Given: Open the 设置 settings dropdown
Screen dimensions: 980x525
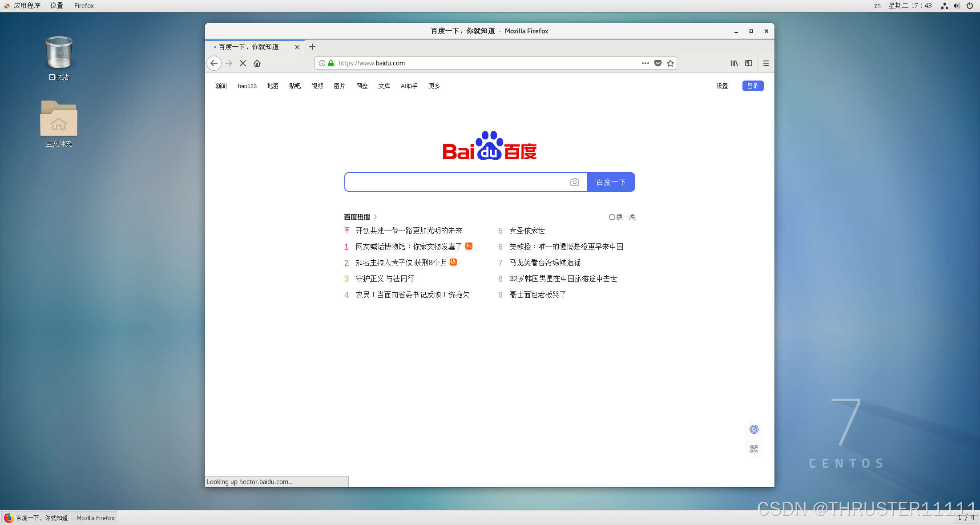Looking at the screenshot, I should [722, 86].
